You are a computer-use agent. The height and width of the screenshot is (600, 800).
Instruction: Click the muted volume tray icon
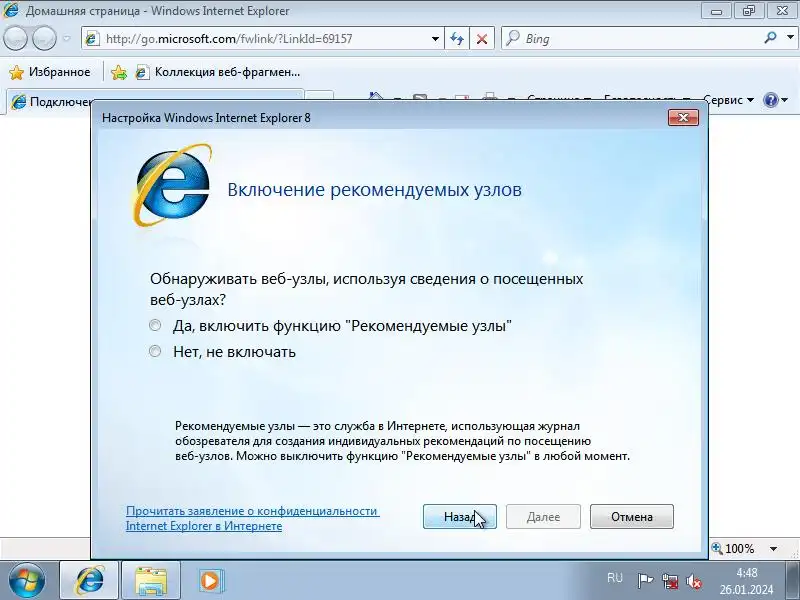point(693,581)
